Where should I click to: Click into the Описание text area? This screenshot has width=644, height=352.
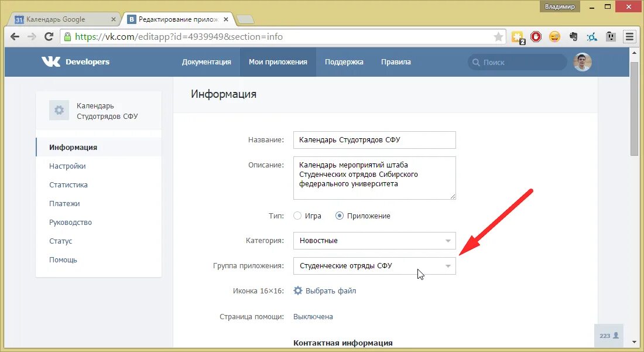[x=375, y=178]
